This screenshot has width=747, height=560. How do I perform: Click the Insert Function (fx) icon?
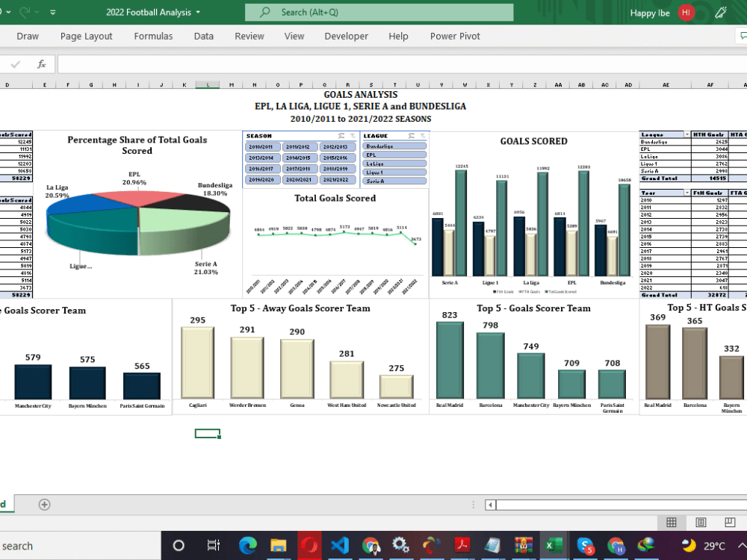[x=41, y=63]
